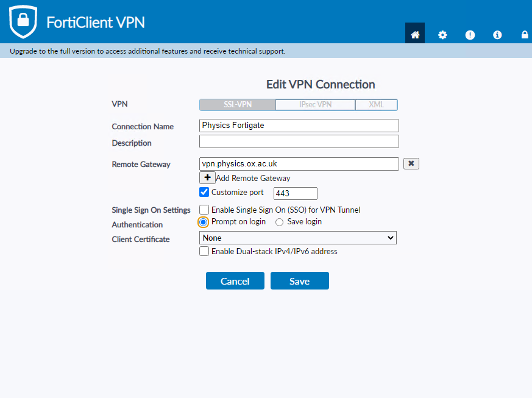532x398 pixels.
Task: Enable Single Sign On for VPN Tunnel
Action: coord(204,210)
